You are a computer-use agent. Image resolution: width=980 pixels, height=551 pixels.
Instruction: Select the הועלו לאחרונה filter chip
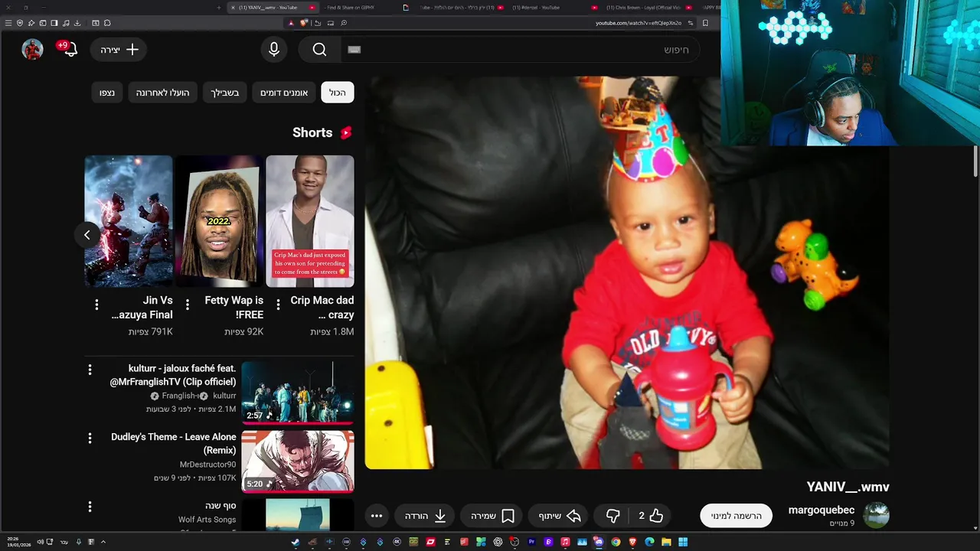pyautogui.click(x=162, y=93)
